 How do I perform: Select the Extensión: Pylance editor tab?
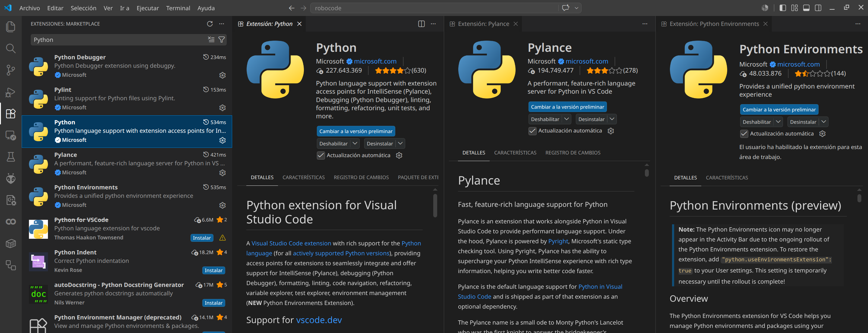click(x=483, y=24)
